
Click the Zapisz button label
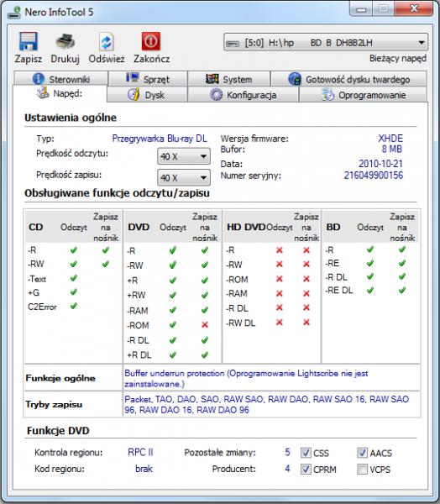click(29, 59)
